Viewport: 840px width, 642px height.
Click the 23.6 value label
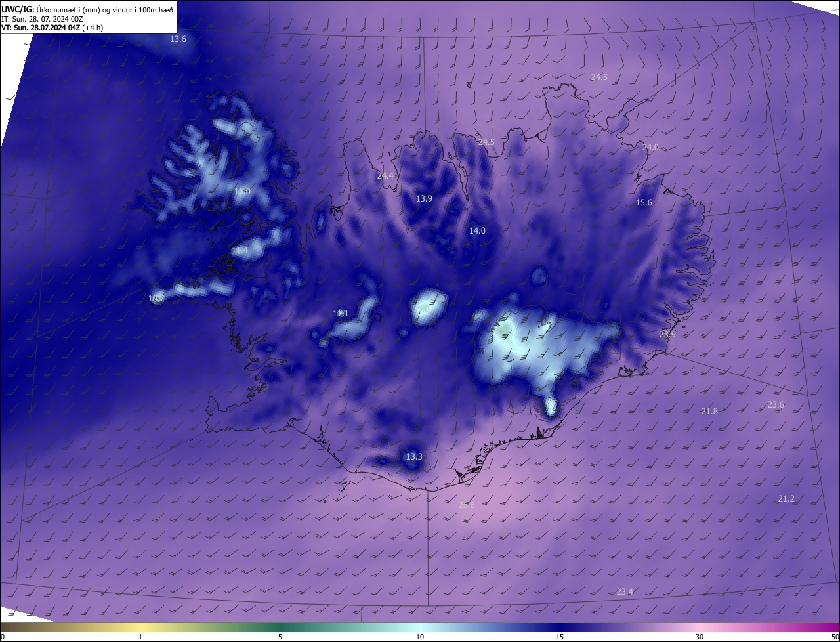pos(776,405)
